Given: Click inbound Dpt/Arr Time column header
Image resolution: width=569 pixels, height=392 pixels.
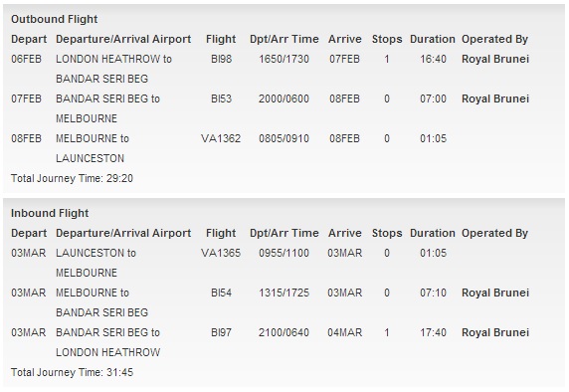Looking at the screenshot, I should pos(284,233).
